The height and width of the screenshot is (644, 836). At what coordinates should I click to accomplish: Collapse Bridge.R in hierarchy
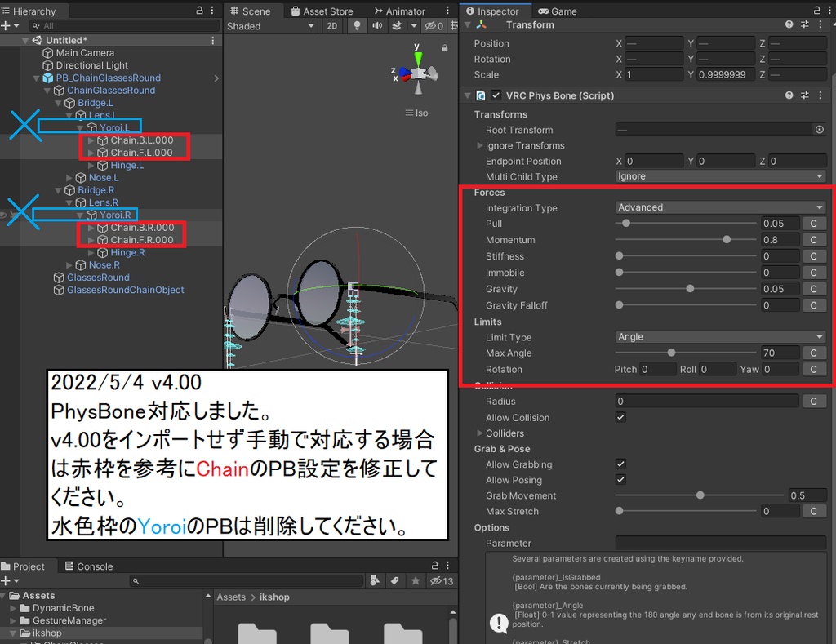pos(58,190)
